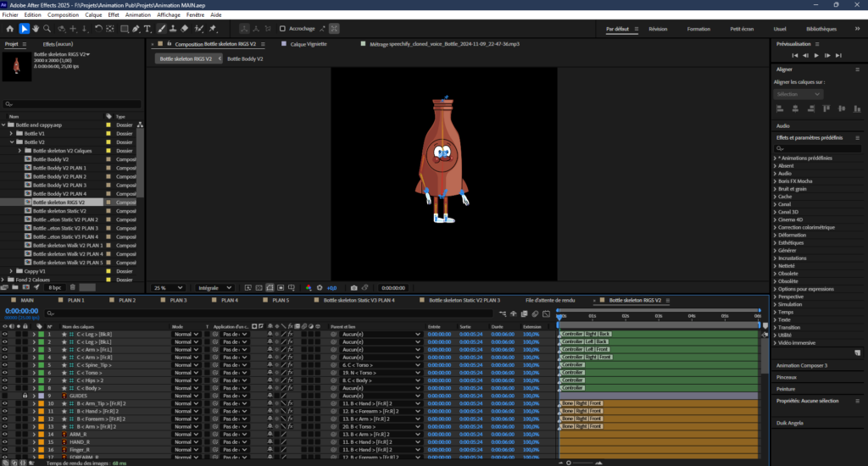This screenshot has height=466, width=868.
Task: Click the Home icon in toolbar
Action: point(9,29)
